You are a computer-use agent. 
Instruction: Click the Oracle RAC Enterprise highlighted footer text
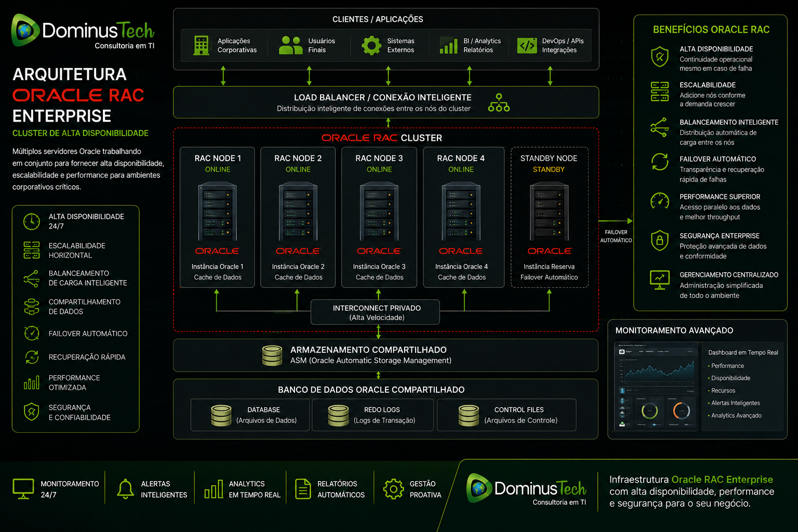point(722,480)
